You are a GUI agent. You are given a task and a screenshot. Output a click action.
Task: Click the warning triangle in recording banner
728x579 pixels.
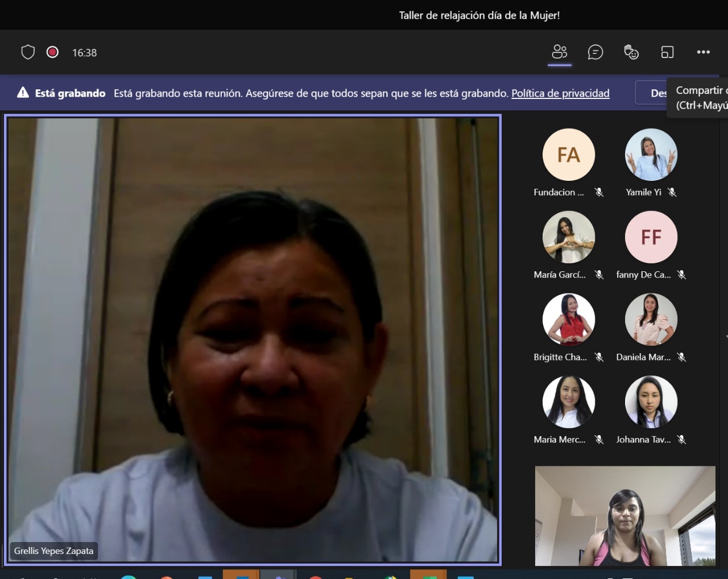[23, 93]
